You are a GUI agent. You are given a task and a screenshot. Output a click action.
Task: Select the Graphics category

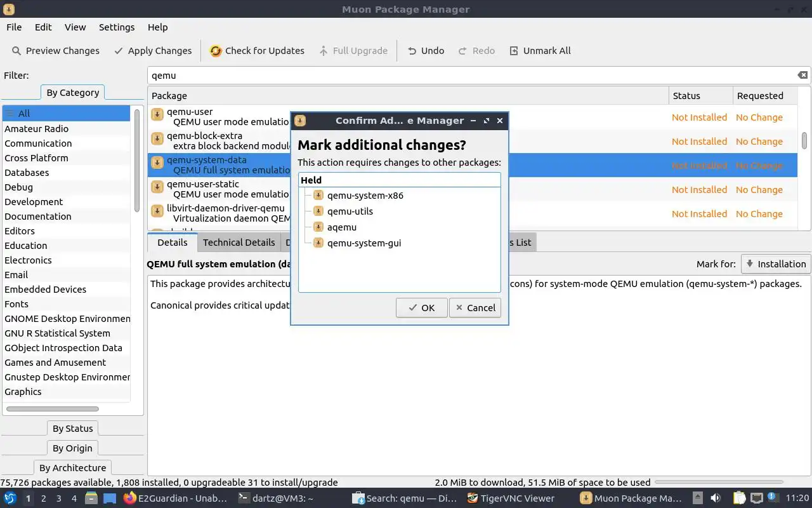[x=67, y=392]
